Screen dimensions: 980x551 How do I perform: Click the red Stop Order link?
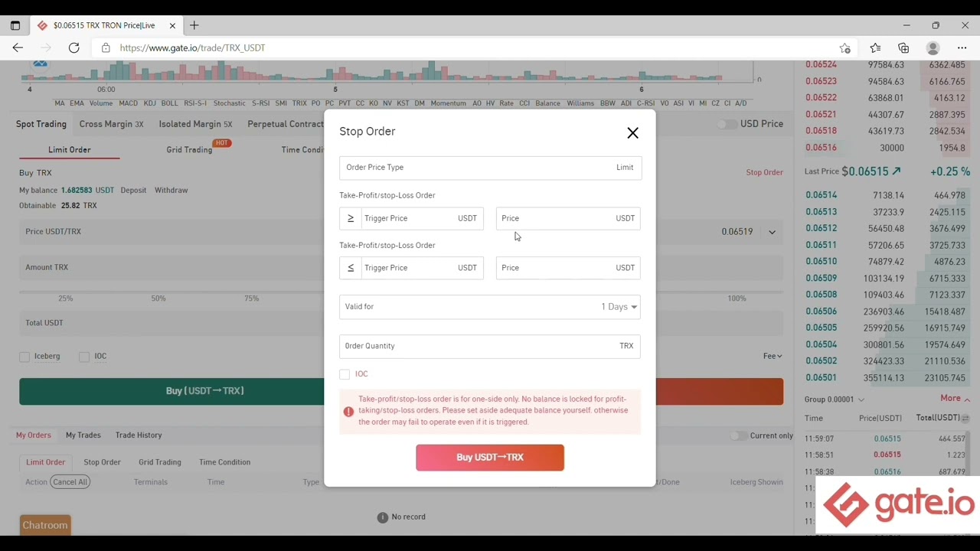pyautogui.click(x=765, y=172)
